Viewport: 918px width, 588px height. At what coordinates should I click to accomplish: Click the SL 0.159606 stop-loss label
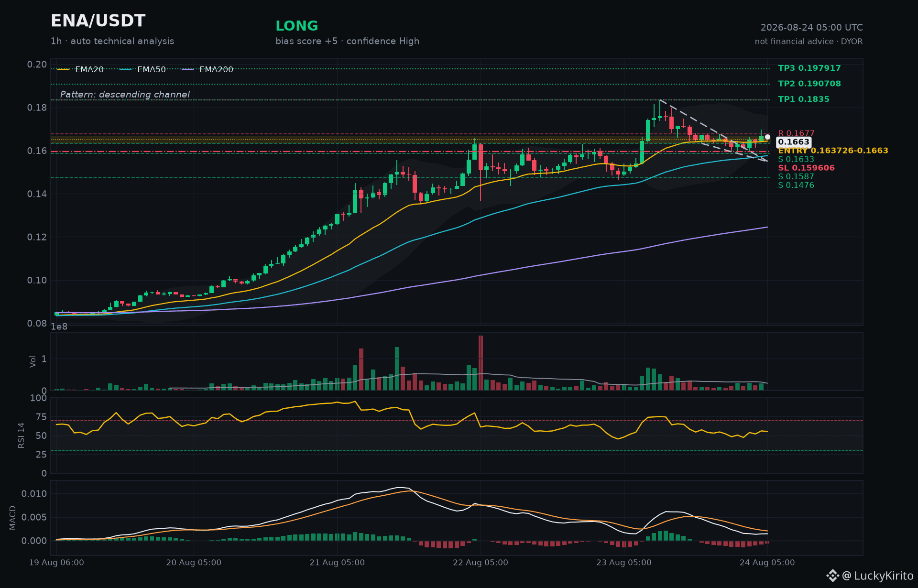click(x=806, y=168)
